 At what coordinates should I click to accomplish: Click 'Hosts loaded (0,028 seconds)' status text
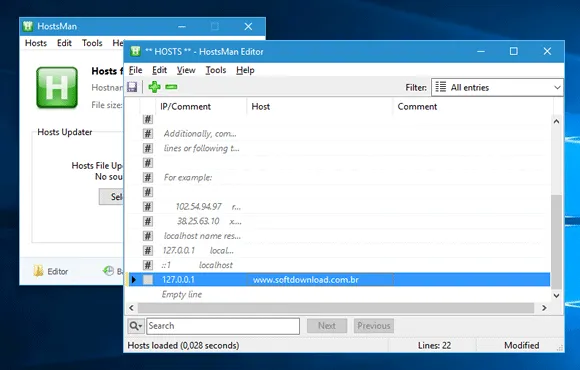point(183,346)
